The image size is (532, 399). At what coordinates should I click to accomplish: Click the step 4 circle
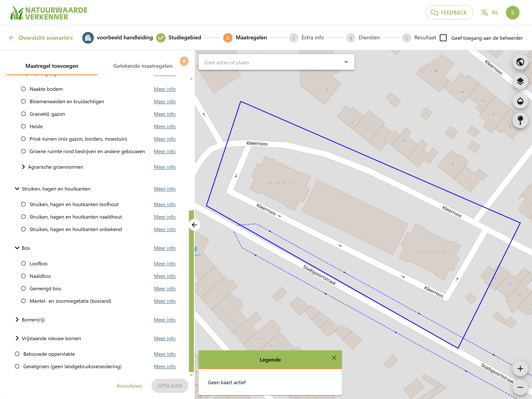tap(351, 38)
